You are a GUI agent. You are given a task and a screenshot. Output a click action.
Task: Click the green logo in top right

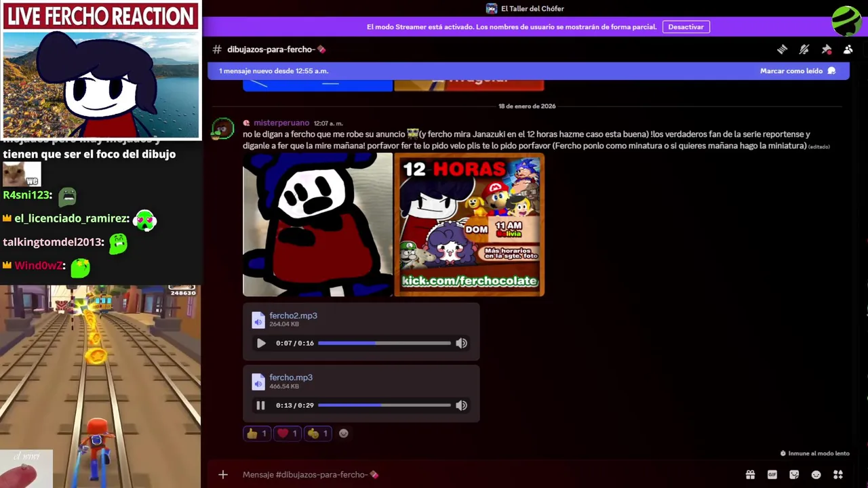pos(848,21)
